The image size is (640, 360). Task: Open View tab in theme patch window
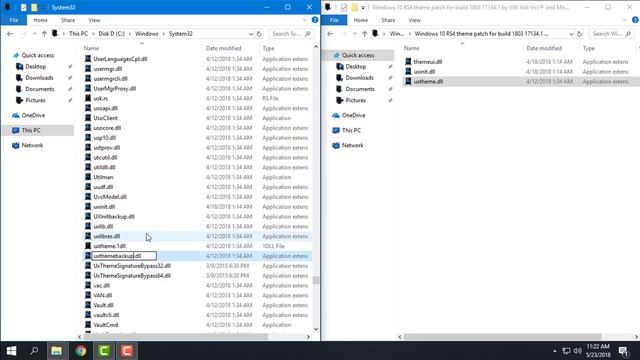pyautogui.click(x=415, y=20)
